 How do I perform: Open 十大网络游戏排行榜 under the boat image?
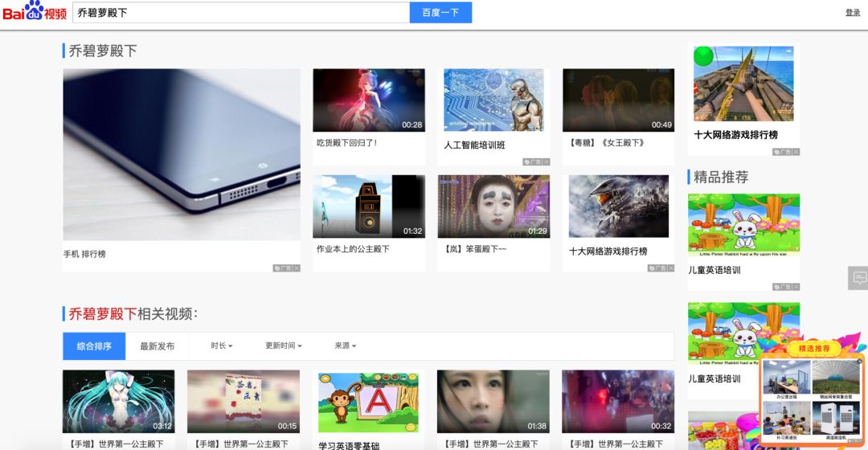(735, 134)
